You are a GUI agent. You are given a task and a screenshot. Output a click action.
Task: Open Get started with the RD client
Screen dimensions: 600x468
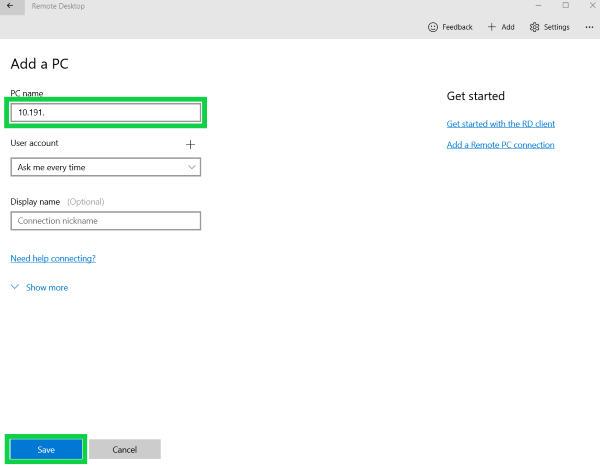point(500,124)
